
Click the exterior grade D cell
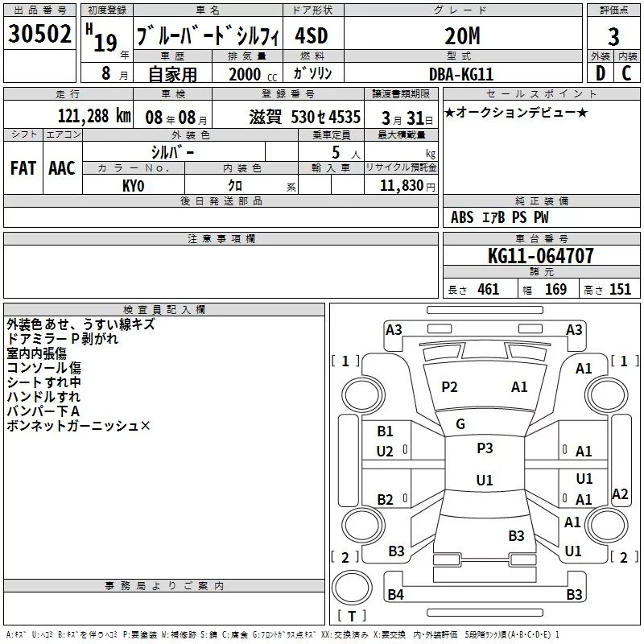pyautogui.click(x=601, y=73)
